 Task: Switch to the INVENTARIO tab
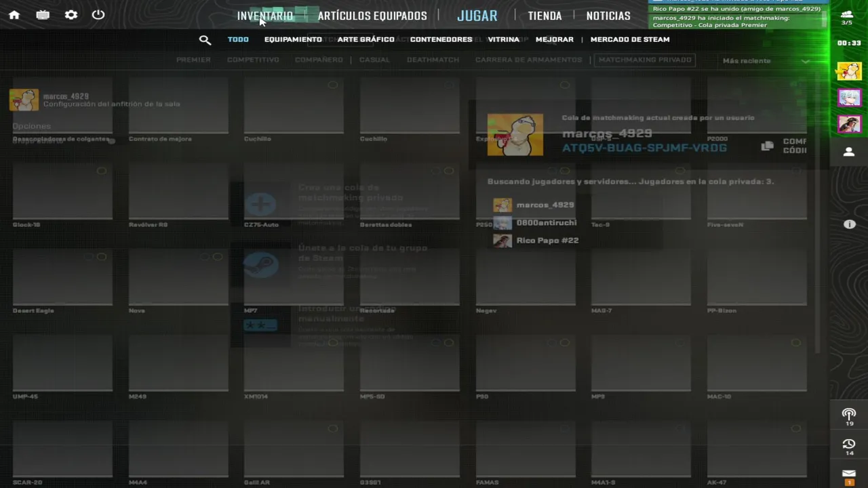point(265,16)
